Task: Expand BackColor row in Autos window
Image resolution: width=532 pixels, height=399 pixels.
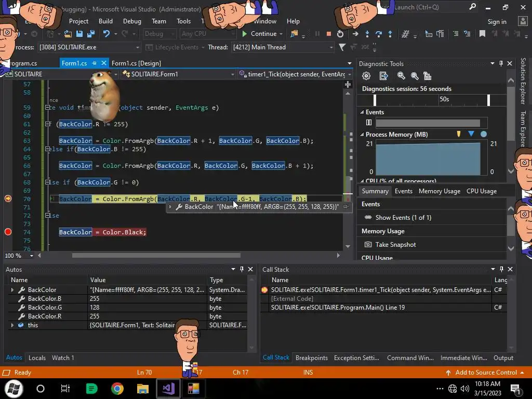Action: [12, 290]
